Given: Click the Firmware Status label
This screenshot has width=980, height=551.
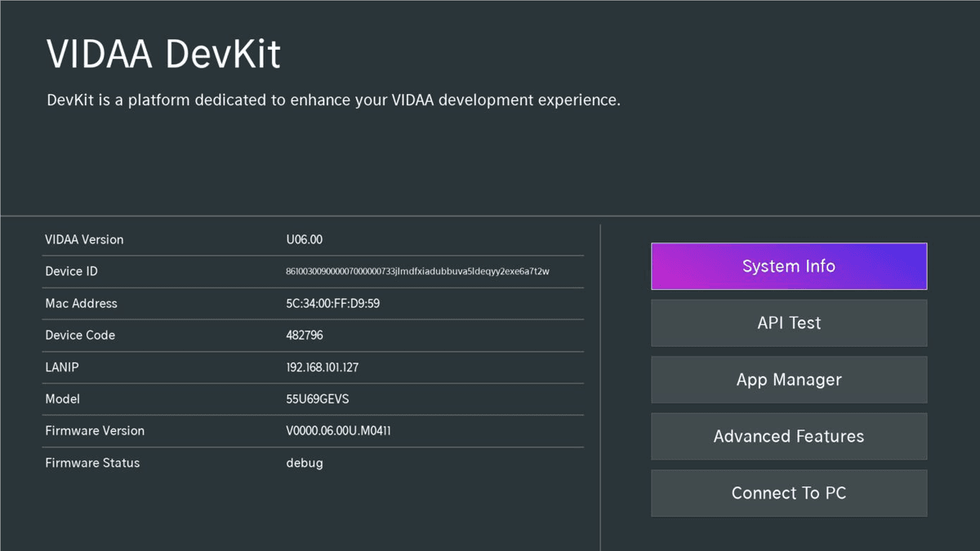Looking at the screenshot, I should (92, 463).
